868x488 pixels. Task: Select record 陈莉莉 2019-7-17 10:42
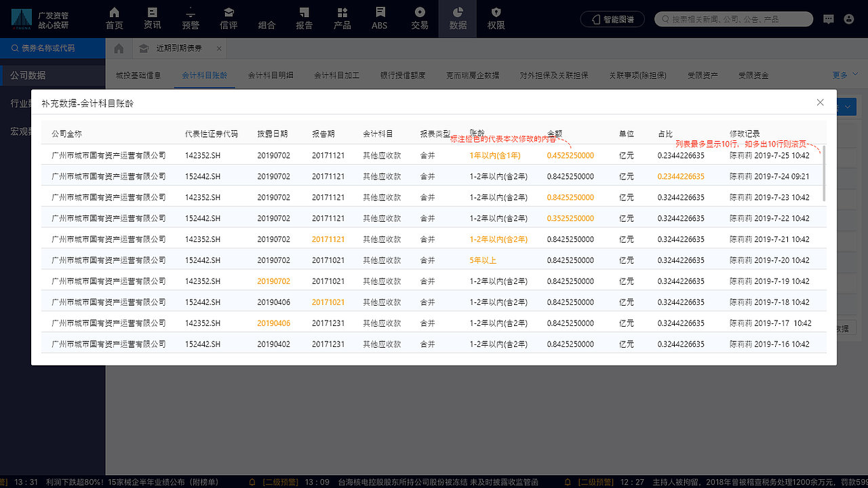pyautogui.click(x=770, y=323)
